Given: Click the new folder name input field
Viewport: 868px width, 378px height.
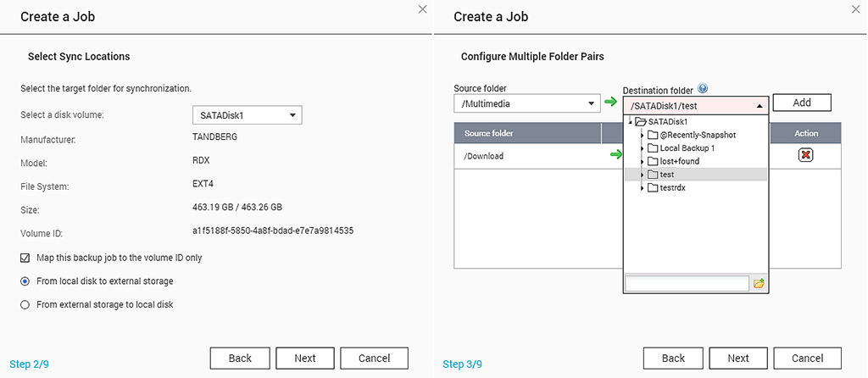Looking at the screenshot, I should tap(687, 283).
